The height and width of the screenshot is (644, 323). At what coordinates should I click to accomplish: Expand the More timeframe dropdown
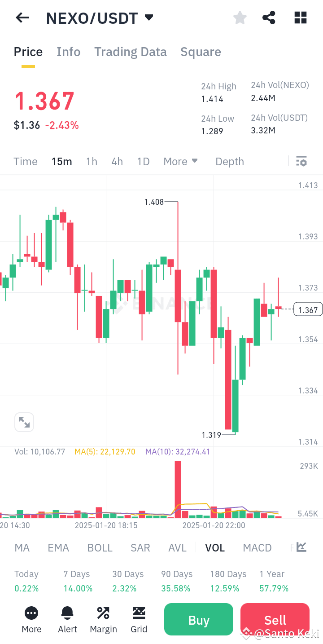181,161
